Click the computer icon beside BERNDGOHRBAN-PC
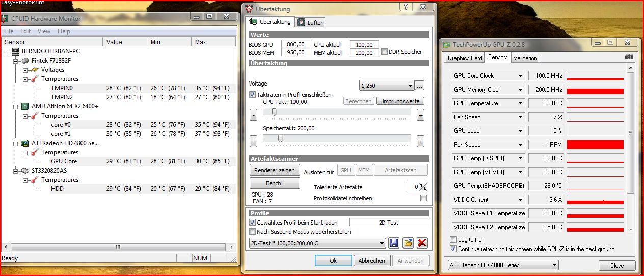Viewport: 644px width, 276px height. 15,51
